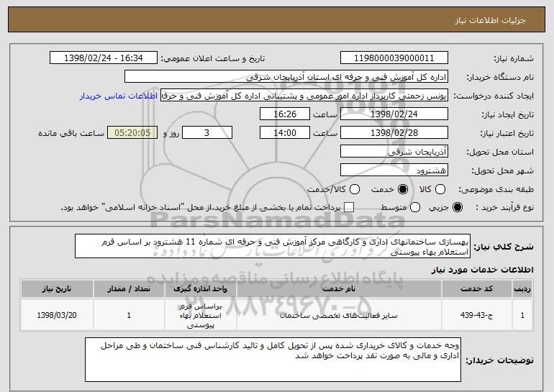Click the شرح کلی نیاز description box
The height and width of the screenshot is (392, 554).
(x=273, y=246)
